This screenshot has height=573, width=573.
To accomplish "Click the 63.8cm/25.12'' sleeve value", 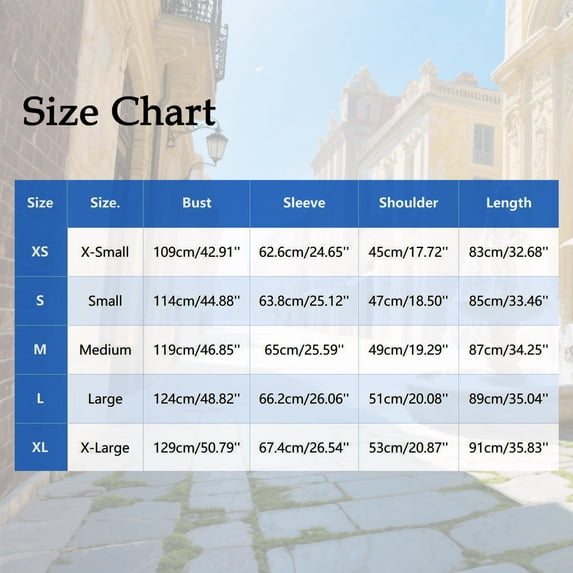I will (304, 301).
